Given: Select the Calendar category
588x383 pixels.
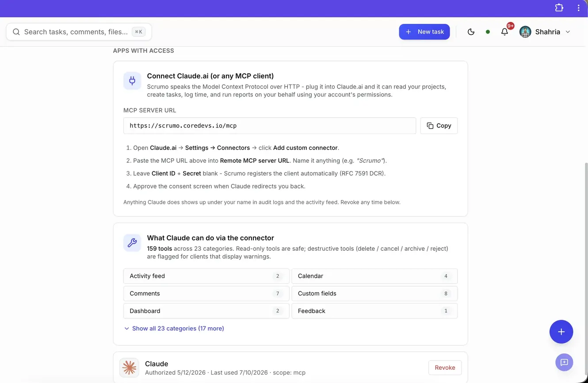Looking at the screenshot, I should pos(374,276).
